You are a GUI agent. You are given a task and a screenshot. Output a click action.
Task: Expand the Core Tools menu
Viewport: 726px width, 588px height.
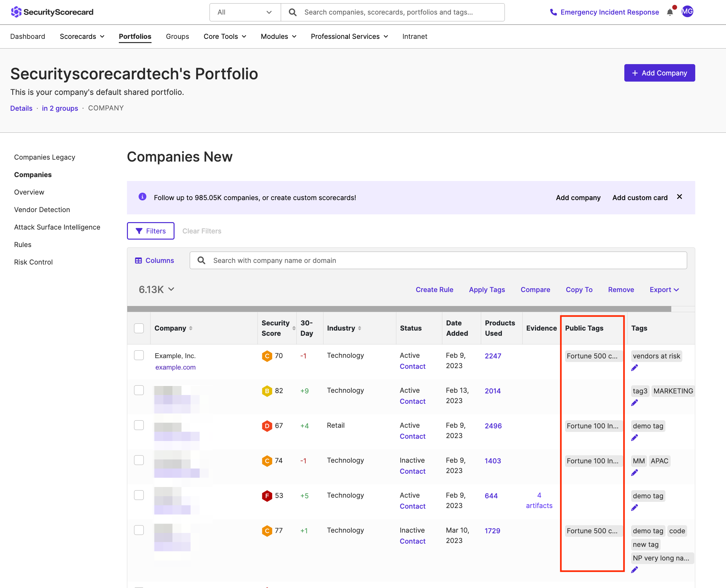pyautogui.click(x=225, y=37)
